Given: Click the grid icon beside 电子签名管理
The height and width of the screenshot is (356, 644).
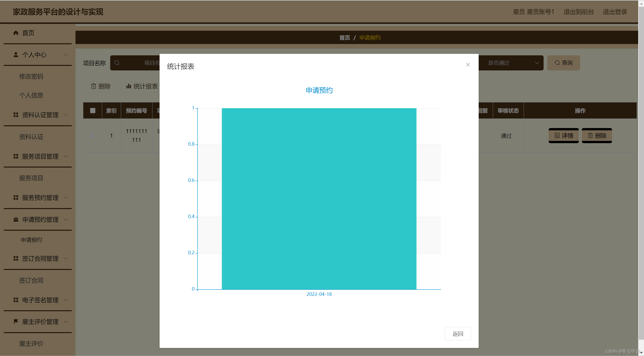Looking at the screenshot, I should pos(16,300).
